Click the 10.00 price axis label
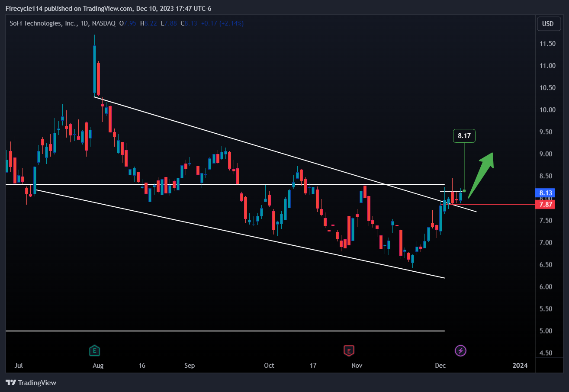The image size is (569, 392). point(548,110)
